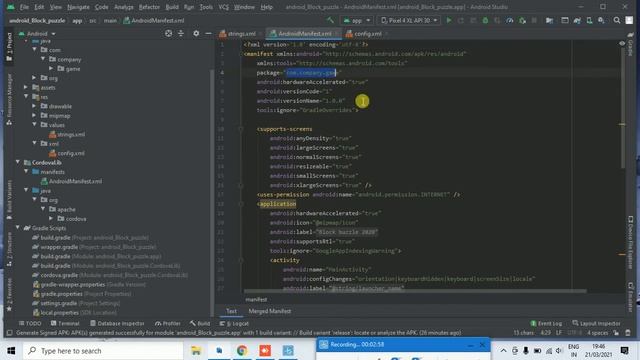Collapse the Gradle Scripts node
This screenshot has height=360, width=640.
[x=18, y=228]
